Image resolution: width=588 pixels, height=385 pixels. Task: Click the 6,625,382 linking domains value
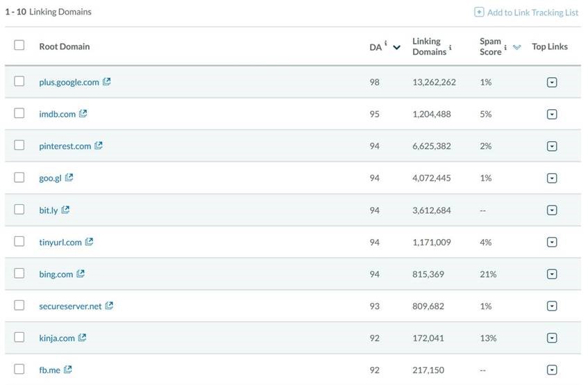432,146
